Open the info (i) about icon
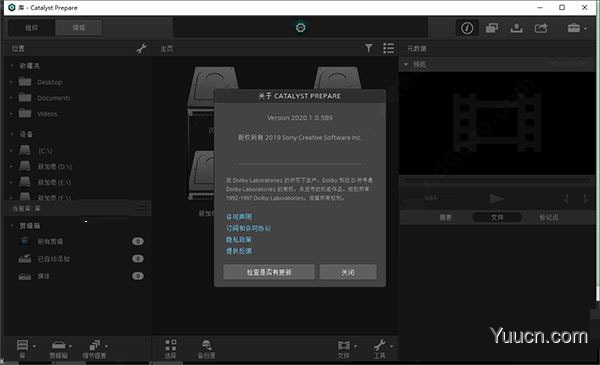Image resolution: width=600 pixels, height=365 pixels. (467, 28)
